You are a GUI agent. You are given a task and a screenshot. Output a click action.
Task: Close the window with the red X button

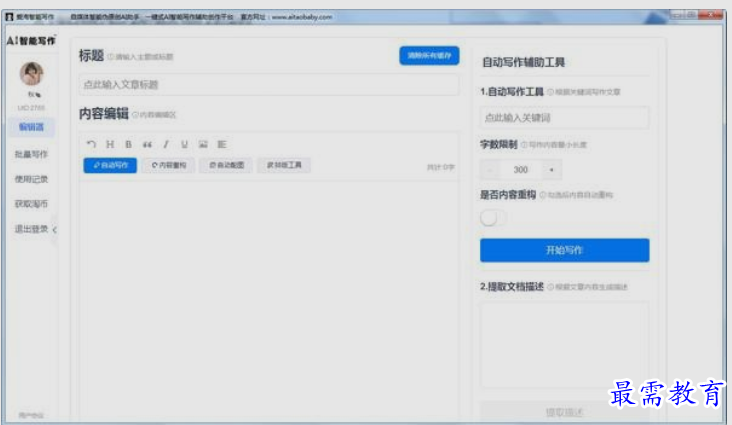(711, 15)
